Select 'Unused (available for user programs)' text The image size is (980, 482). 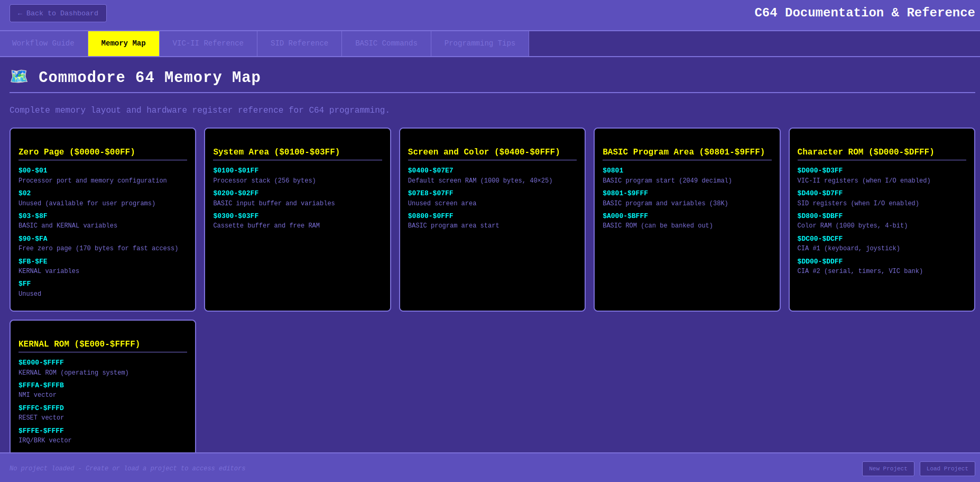pyautogui.click(x=87, y=204)
